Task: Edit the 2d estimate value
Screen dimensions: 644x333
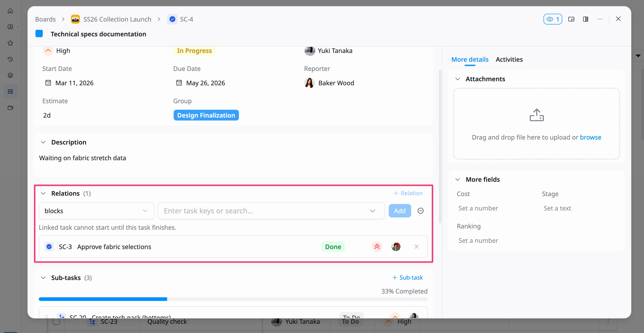Action: 47,115
